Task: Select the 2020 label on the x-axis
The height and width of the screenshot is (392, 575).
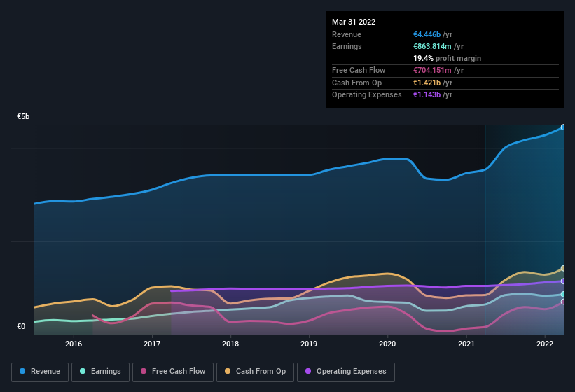Action: 387,344
